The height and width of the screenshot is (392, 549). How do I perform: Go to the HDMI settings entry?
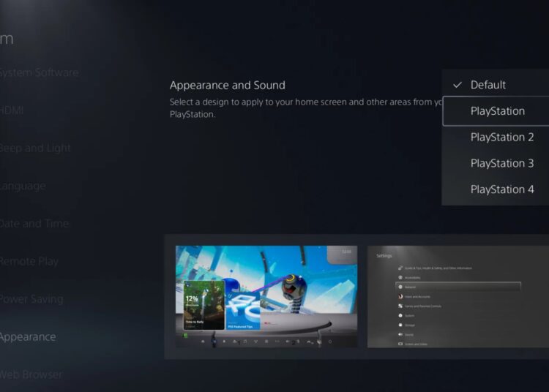click(x=12, y=110)
